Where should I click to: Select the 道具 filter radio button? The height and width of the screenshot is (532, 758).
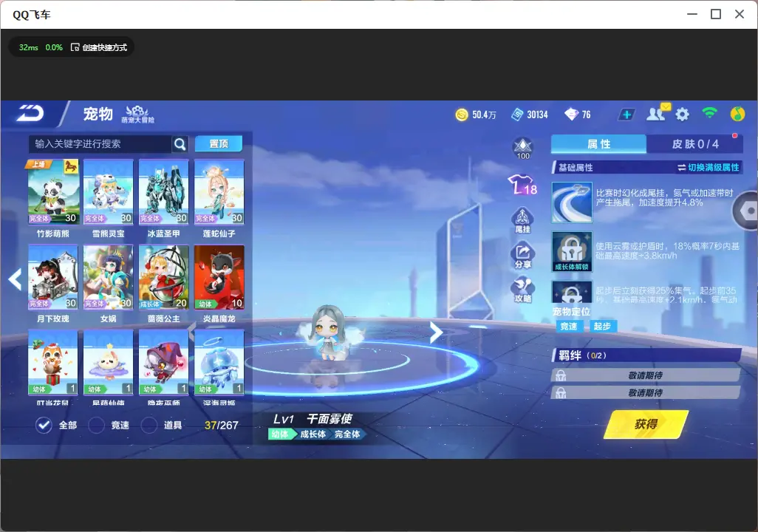point(148,425)
